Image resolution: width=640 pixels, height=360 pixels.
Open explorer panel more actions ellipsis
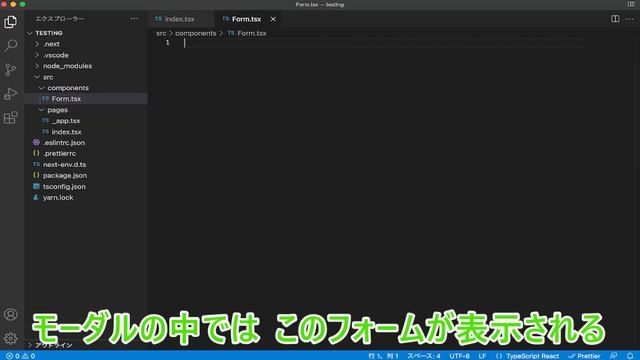tap(134, 19)
